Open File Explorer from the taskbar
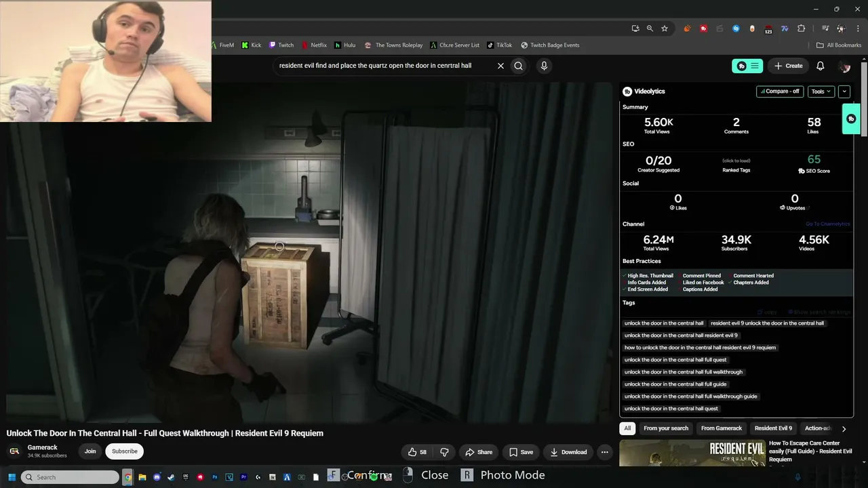The width and height of the screenshot is (868, 488). click(x=142, y=477)
